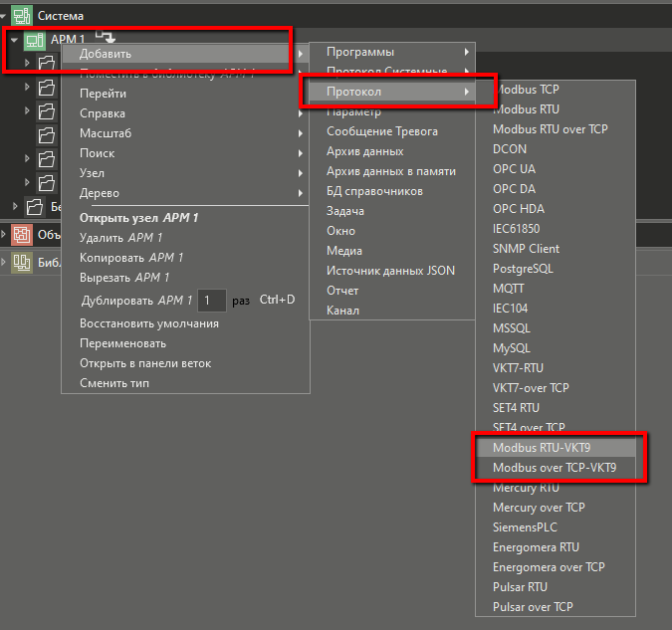This screenshot has width=672, height=630.
Task: Click the duplicate count input field
Action: tap(211, 300)
